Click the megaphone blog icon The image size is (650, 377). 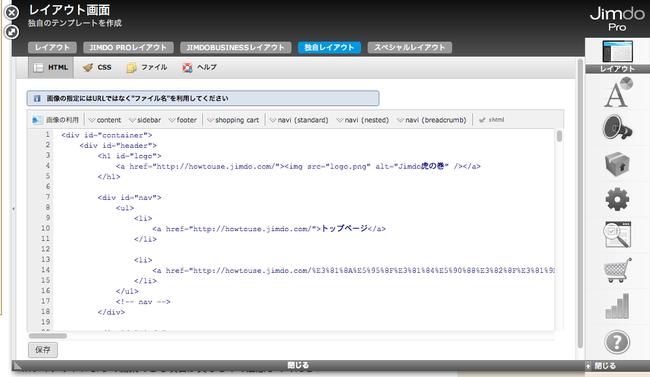pyautogui.click(x=617, y=128)
